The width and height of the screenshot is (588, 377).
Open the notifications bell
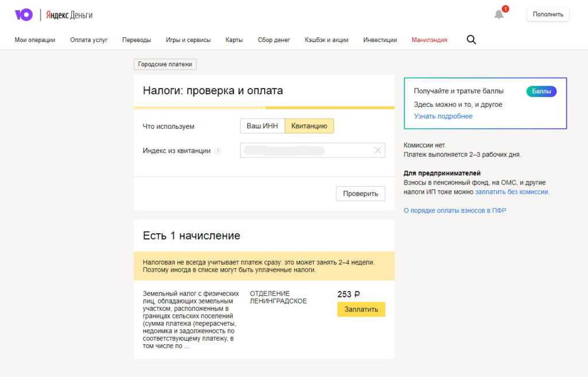click(499, 14)
